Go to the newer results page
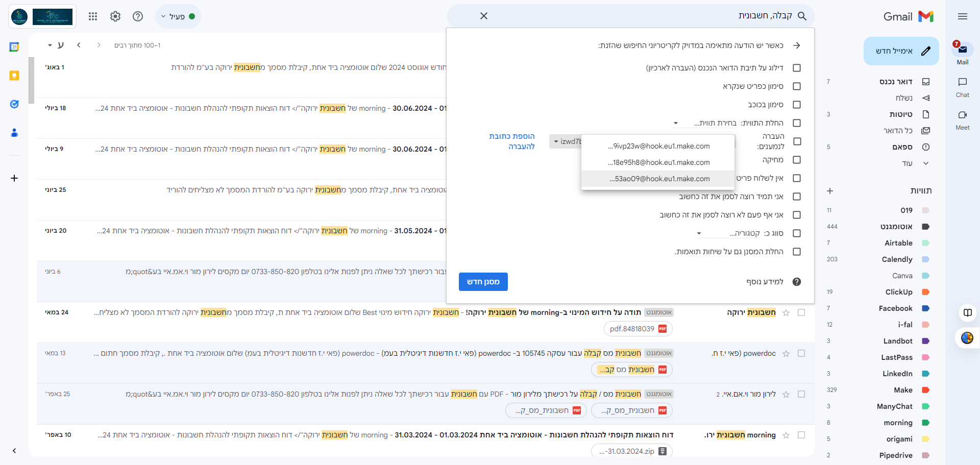 coord(99,45)
